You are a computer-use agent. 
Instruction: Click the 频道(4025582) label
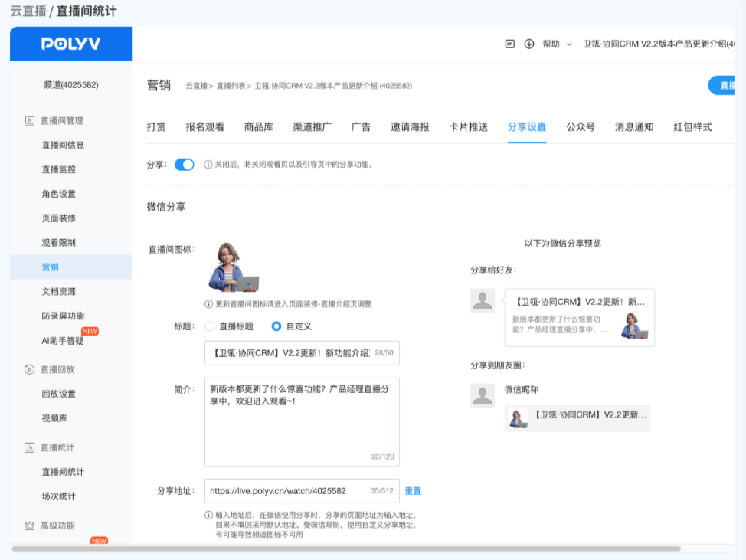point(71,85)
